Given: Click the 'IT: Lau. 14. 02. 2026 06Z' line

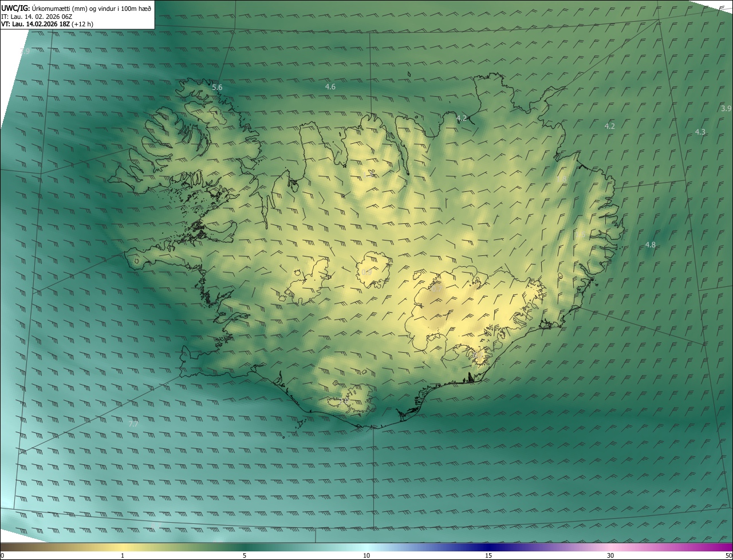Looking at the screenshot, I should tap(37, 16).
